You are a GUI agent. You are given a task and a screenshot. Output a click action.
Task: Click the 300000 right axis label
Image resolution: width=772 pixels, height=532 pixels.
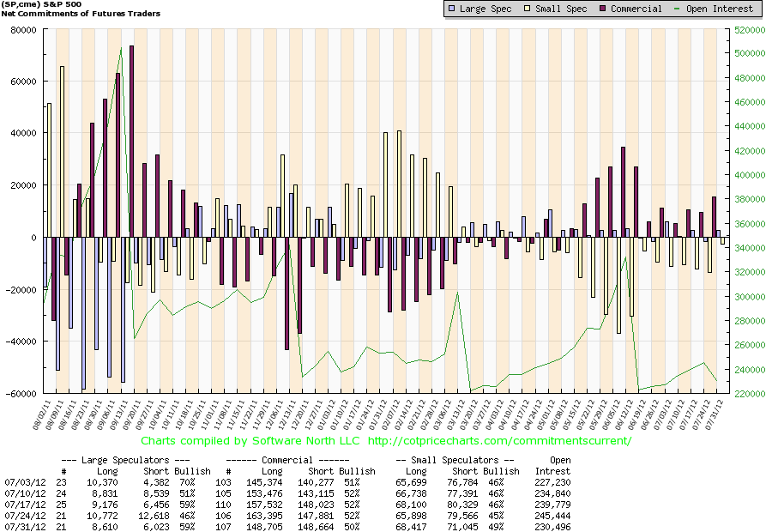coord(750,297)
